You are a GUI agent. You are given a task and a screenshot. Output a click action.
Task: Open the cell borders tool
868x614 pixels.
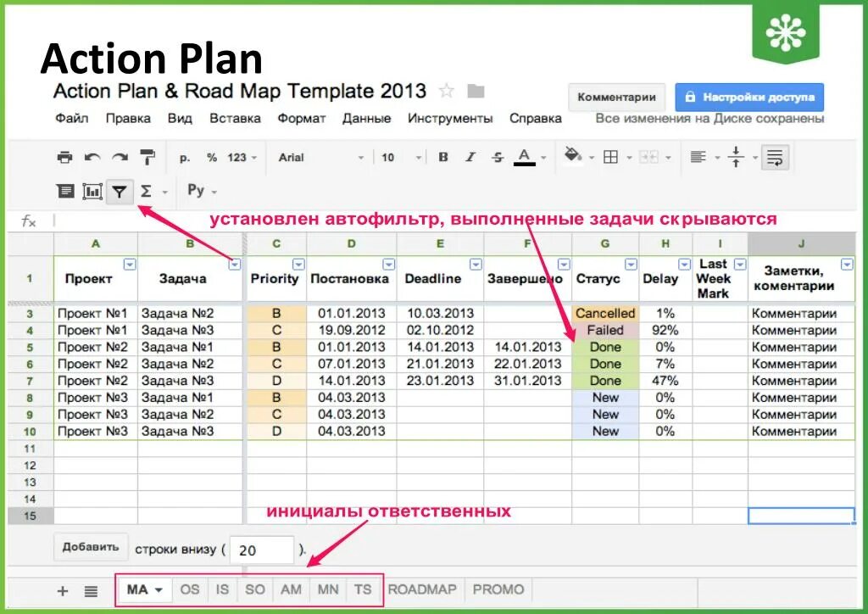(x=610, y=157)
